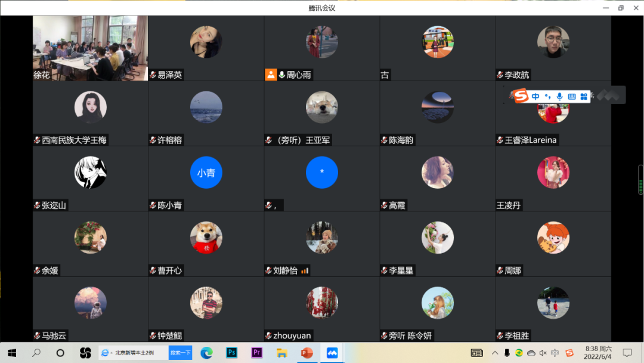644x363 pixels.
Task: Open Sogou soft keyboard icon
Action: coord(571,96)
